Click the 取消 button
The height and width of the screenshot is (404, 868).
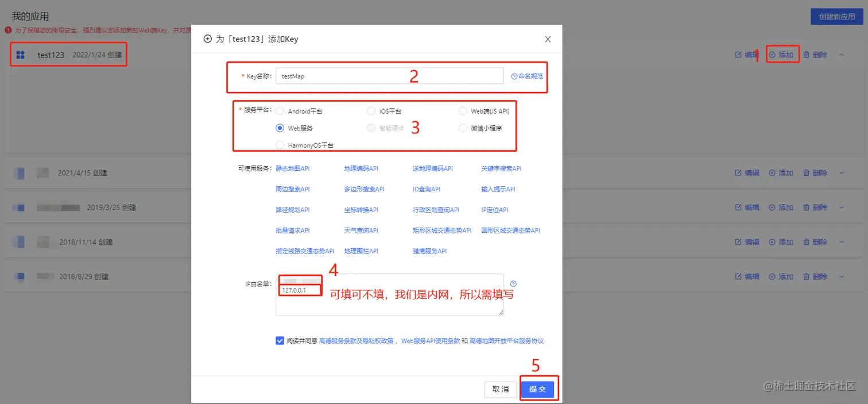pos(501,389)
